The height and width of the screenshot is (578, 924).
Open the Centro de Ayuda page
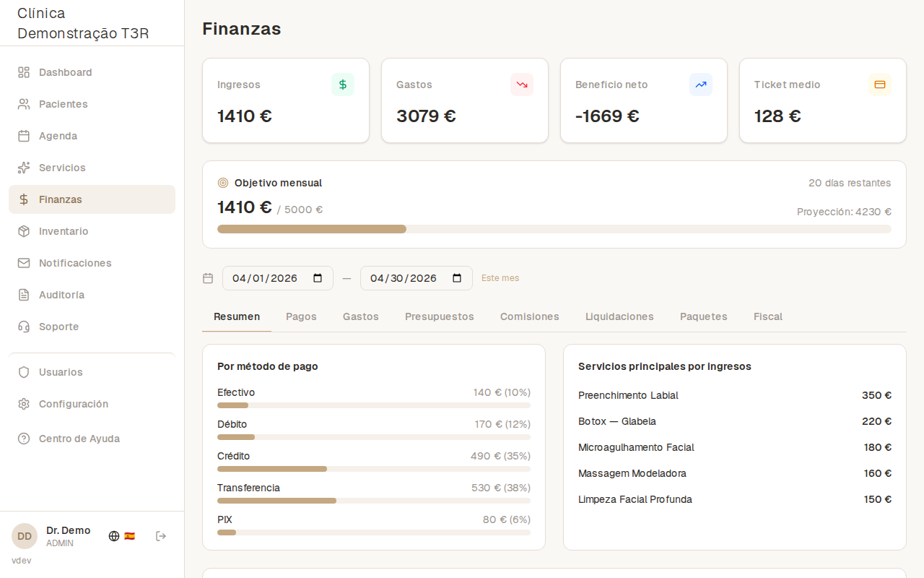(78, 439)
